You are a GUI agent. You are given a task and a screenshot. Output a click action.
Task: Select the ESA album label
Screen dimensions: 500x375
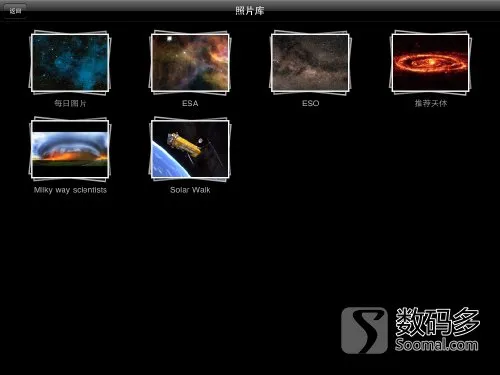(x=190, y=103)
